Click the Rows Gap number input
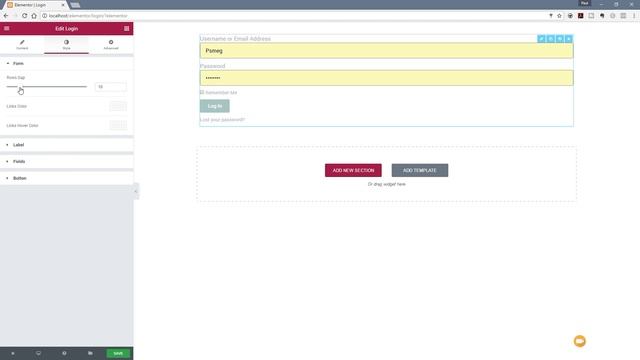The height and width of the screenshot is (360, 640). (111, 87)
